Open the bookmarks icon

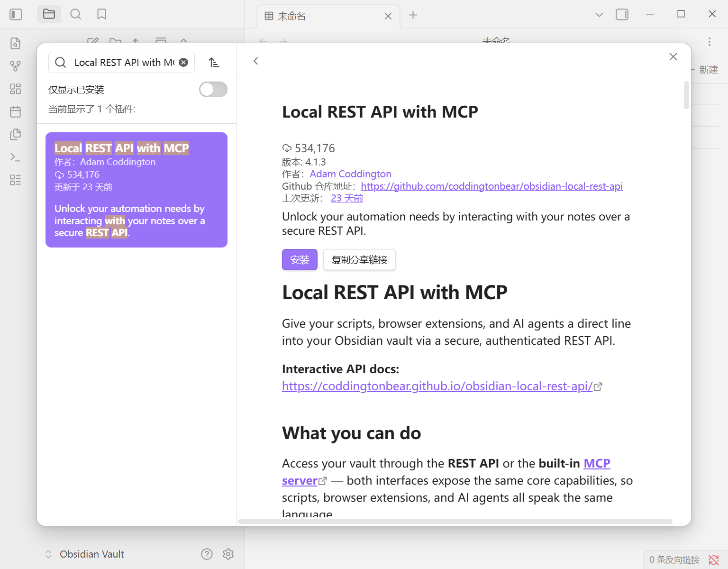point(101,14)
